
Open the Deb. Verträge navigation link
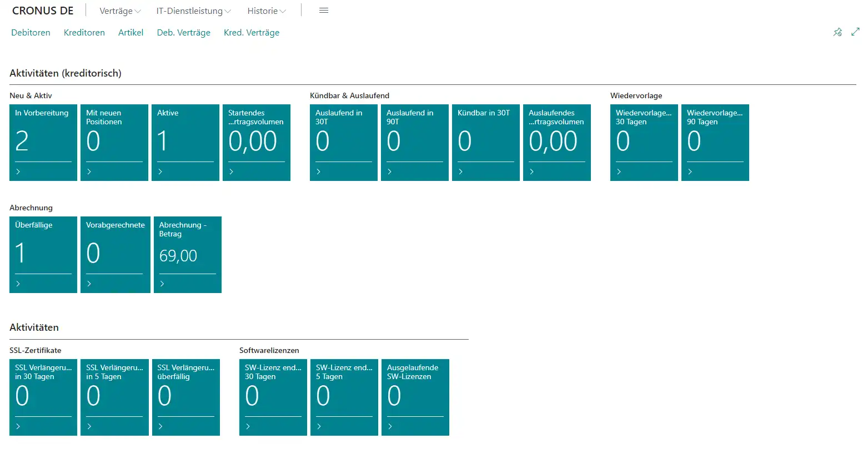pos(184,33)
